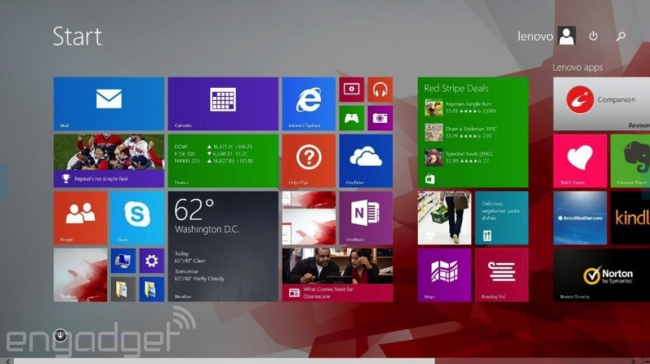
Task: Open the Video tile
Action: click(352, 90)
